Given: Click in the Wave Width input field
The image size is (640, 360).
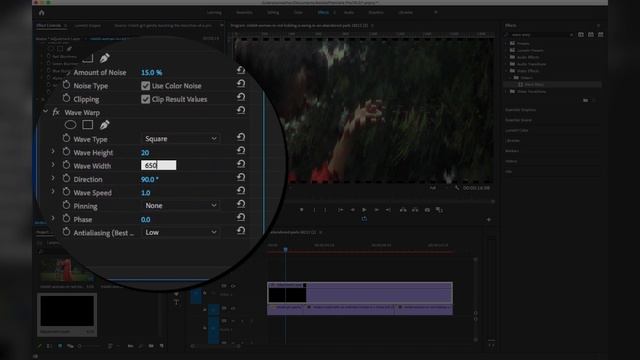Looking at the screenshot, I should click(x=159, y=165).
